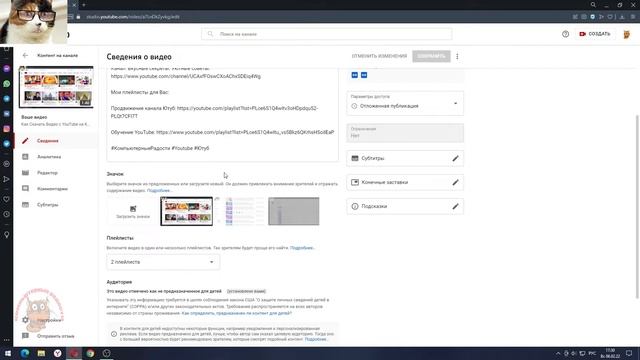Click inside the video description text box
The width and height of the screenshot is (640, 360).
coord(222,114)
